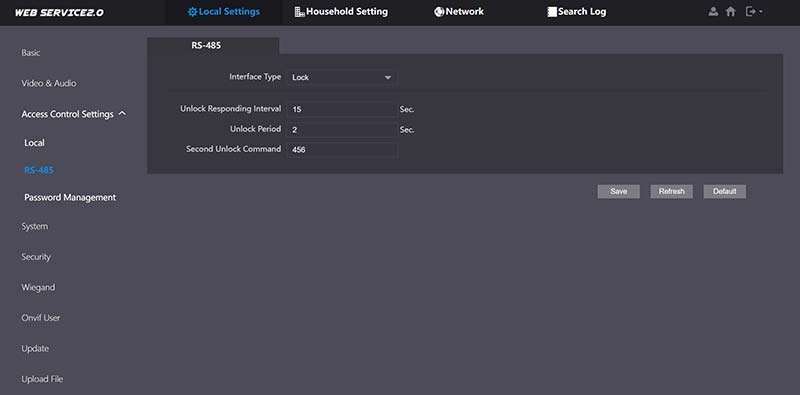This screenshot has height=395, width=800.
Task: Collapse Access Control Settings chevron
Action: coord(122,113)
